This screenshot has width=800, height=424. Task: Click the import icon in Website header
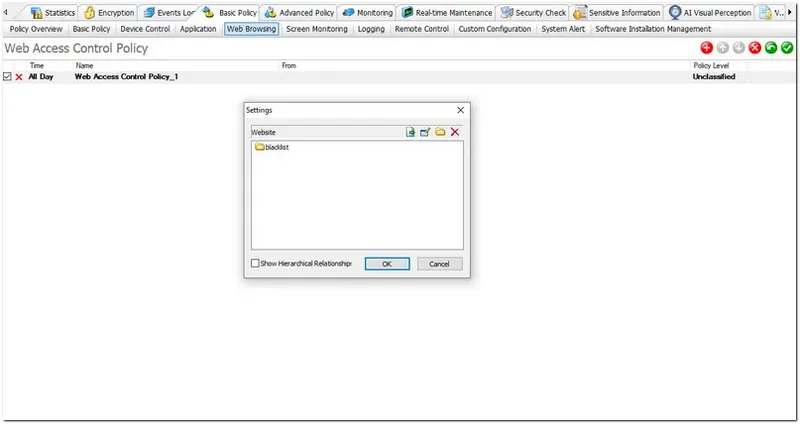click(411, 132)
